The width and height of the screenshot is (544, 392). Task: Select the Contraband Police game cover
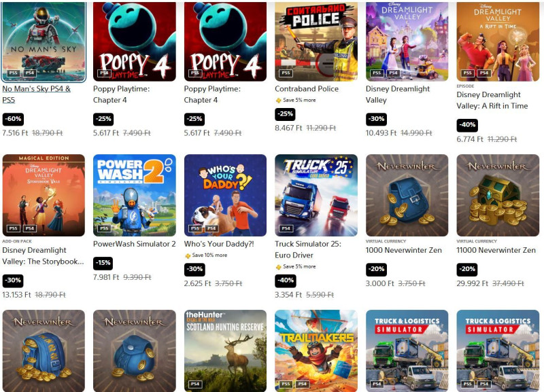click(x=316, y=41)
